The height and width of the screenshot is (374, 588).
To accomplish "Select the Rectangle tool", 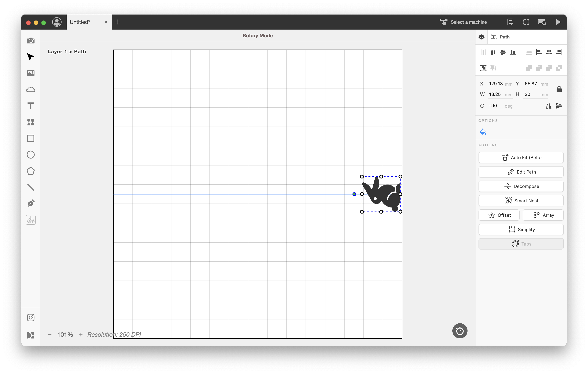I will pos(30,138).
